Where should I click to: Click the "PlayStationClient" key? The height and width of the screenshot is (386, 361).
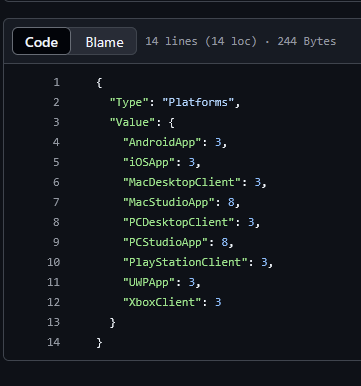185,263
